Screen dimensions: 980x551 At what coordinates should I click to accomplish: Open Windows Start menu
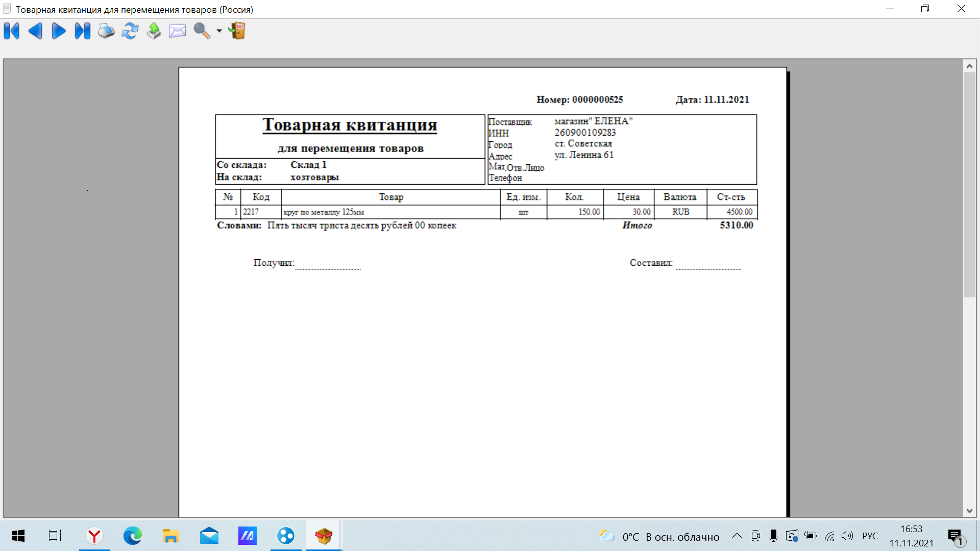tap(18, 536)
